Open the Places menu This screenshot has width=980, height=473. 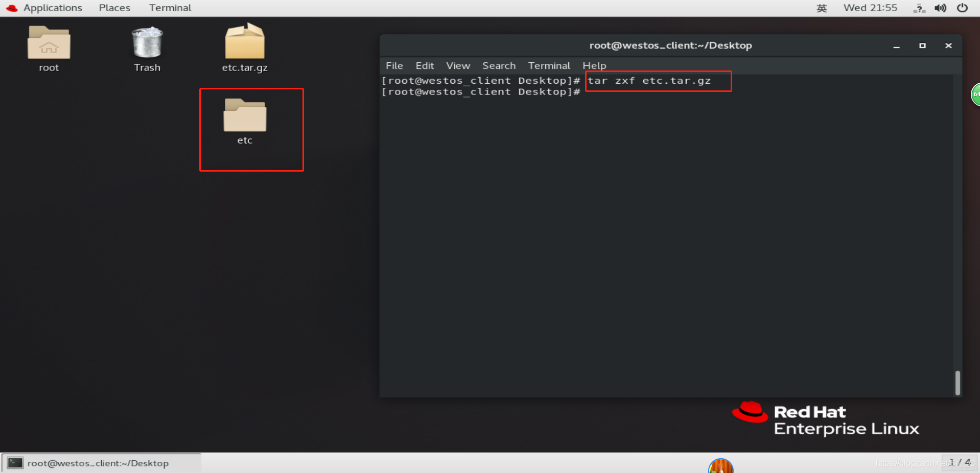pyautogui.click(x=114, y=8)
